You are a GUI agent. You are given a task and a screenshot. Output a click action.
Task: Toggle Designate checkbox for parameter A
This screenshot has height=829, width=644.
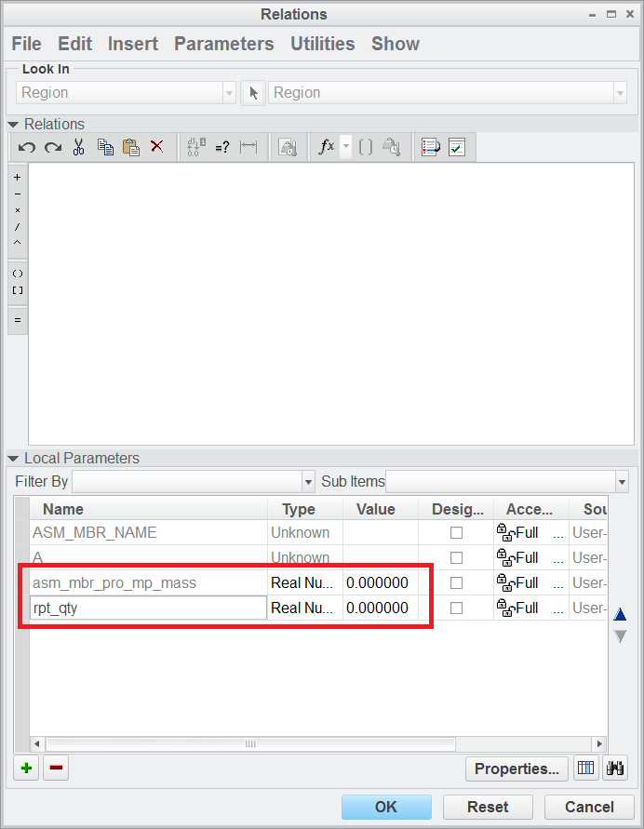(x=456, y=557)
